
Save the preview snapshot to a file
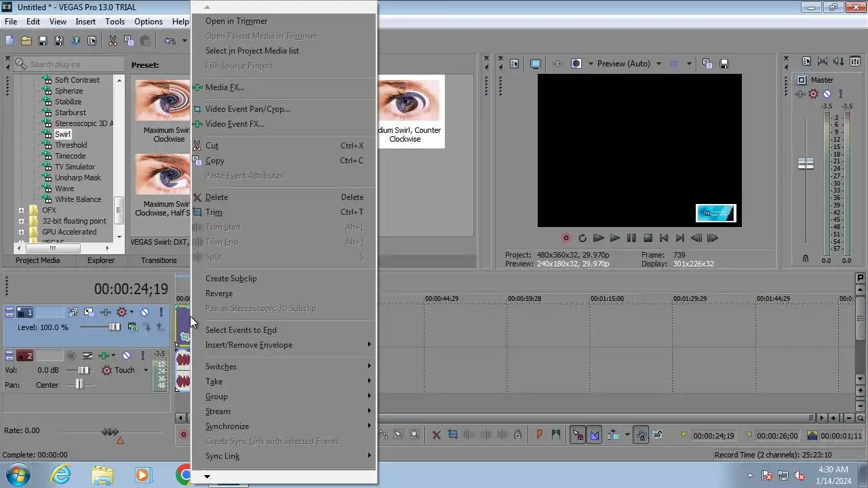(724, 64)
